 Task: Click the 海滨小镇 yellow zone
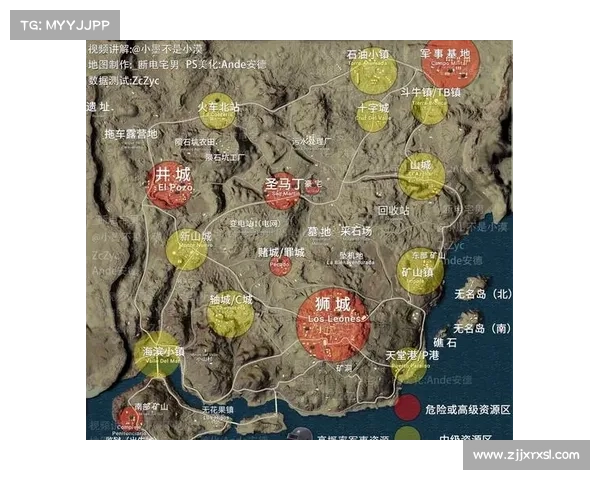(x=158, y=354)
